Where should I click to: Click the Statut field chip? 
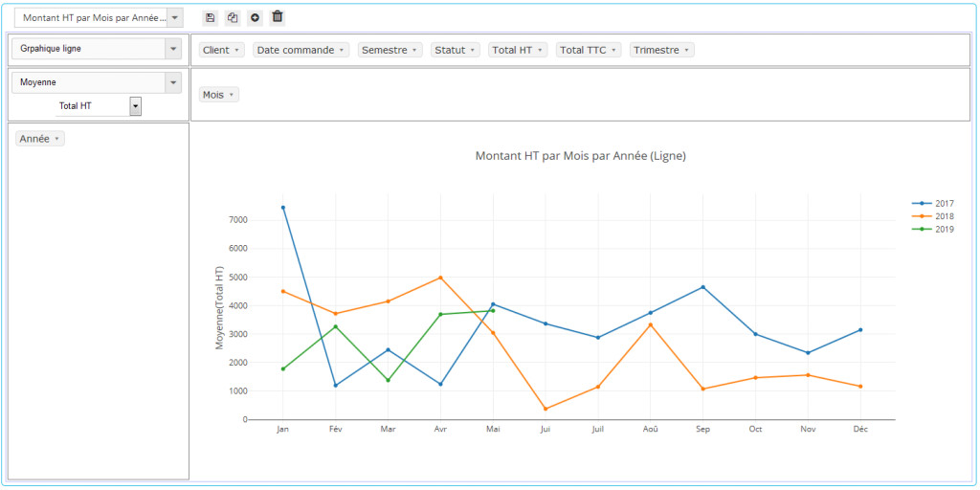(455, 50)
